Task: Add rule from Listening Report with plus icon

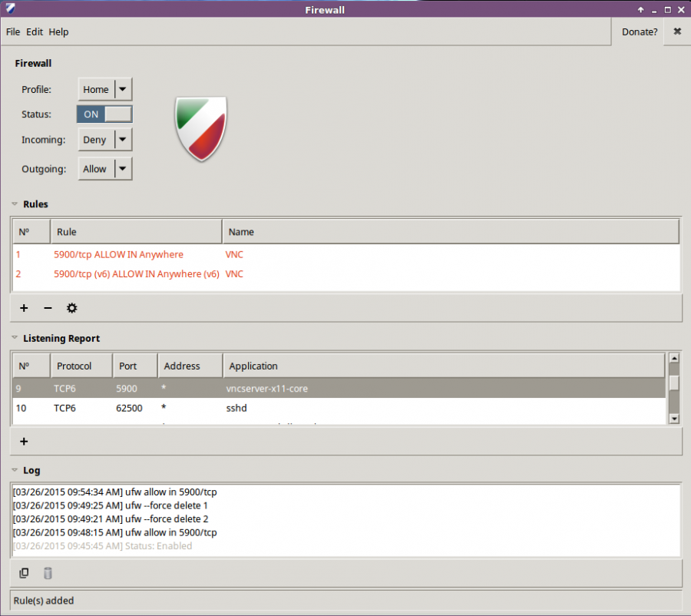Action: (x=24, y=441)
